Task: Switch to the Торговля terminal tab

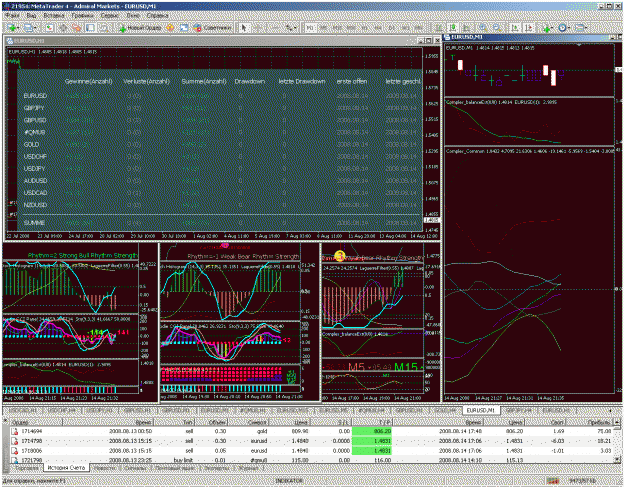Action: (26, 468)
